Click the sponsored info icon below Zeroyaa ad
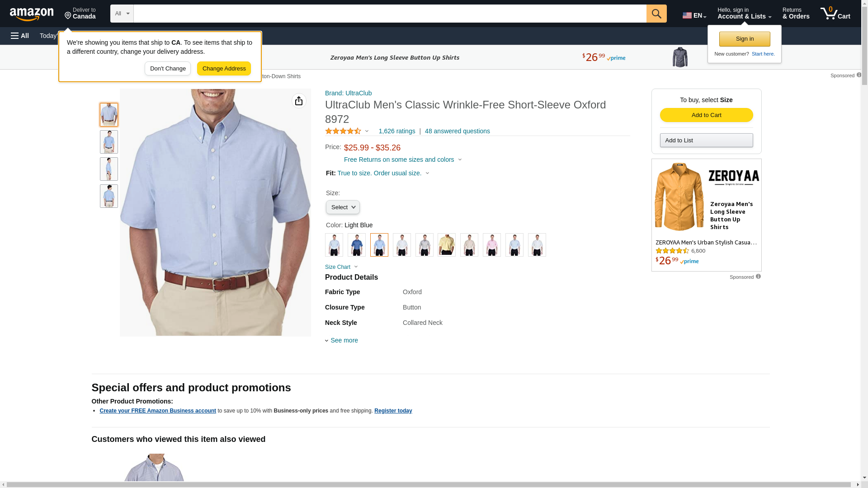 (758, 277)
